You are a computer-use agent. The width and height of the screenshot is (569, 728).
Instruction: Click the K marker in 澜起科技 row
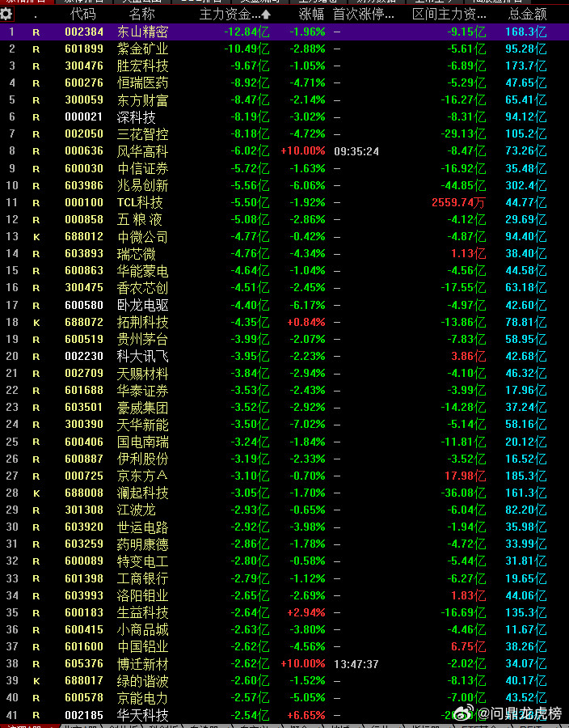click(36, 493)
